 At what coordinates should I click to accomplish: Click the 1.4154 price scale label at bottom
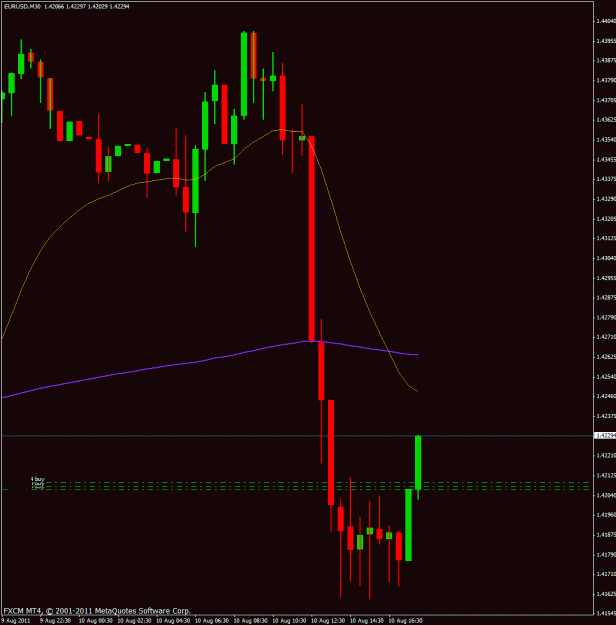[x=606, y=614]
